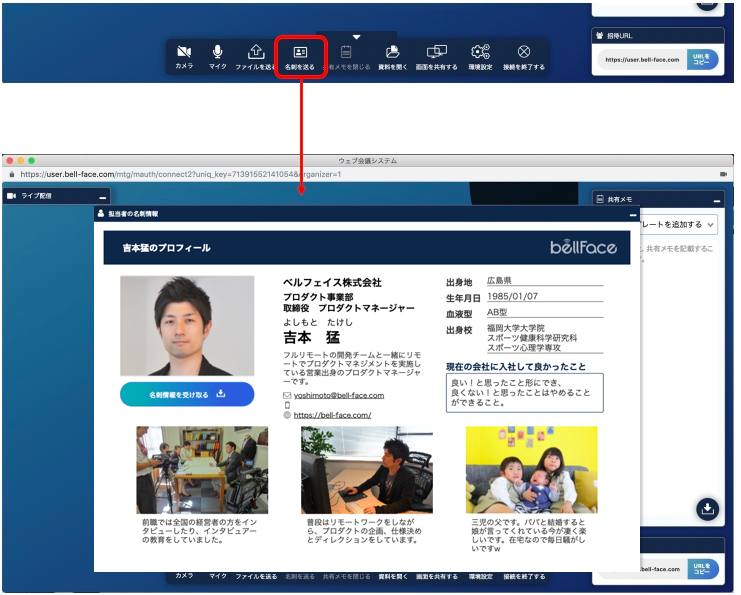Click the profile portrait photo
Viewport: 741px width, 595px height.
(x=187, y=326)
